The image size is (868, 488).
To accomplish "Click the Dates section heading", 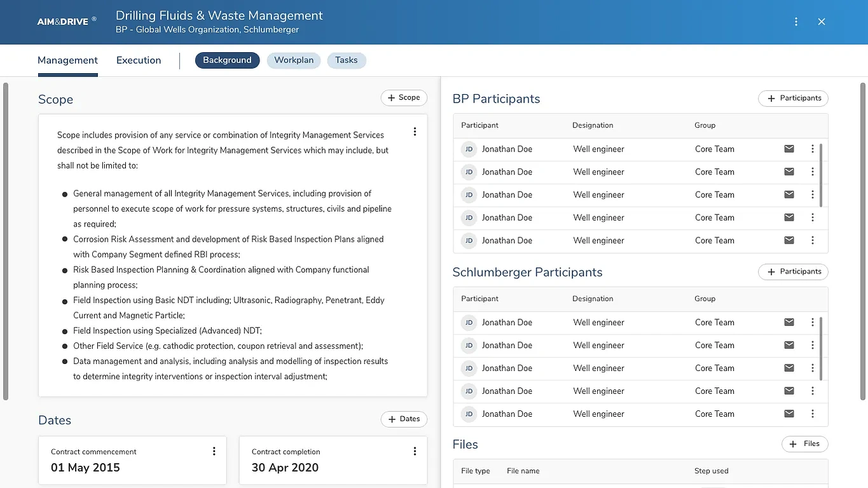I will pos(55,421).
